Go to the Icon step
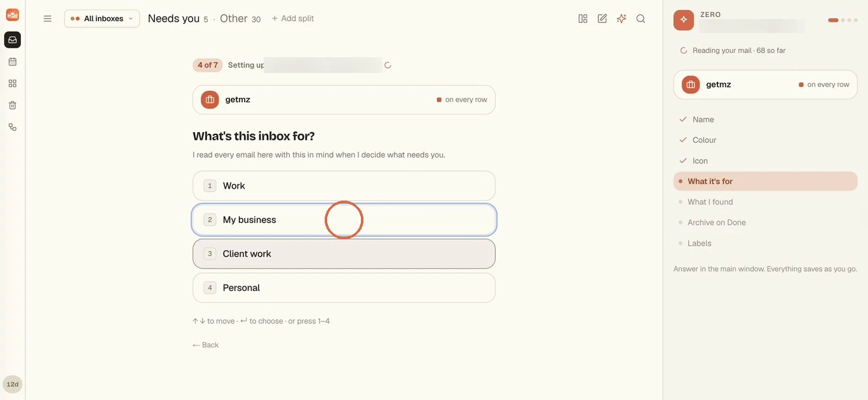Image resolution: width=868 pixels, height=400 pixels. tap(765, 161)
